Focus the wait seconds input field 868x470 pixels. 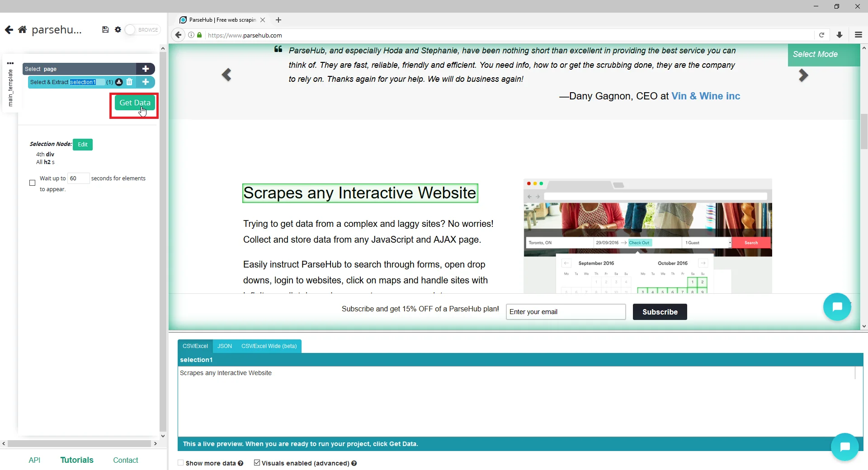pyautogui.click(x=78, y=179)
